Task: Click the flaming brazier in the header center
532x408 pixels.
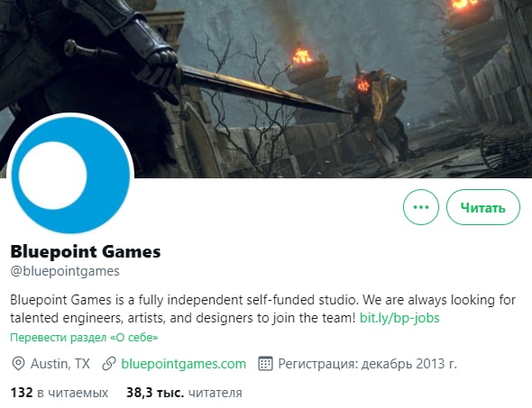Action: [x=307, y=66]
